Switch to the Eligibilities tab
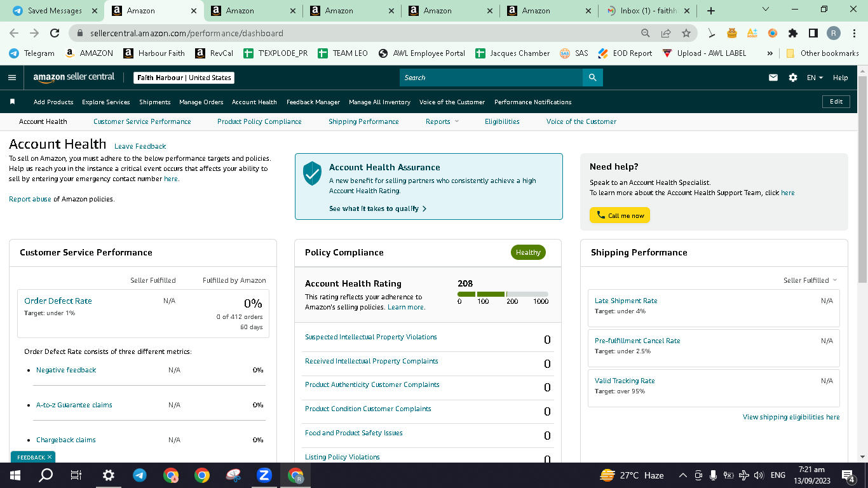Viewport: 868px width, 488px height. point(502,121)
